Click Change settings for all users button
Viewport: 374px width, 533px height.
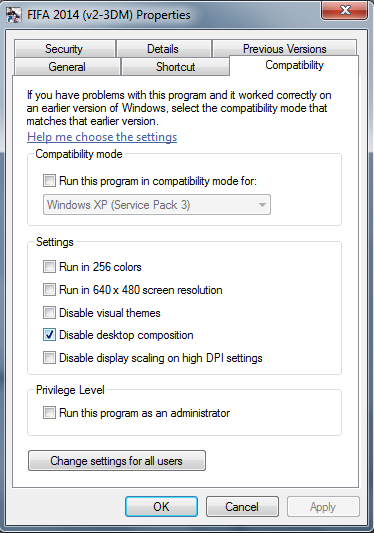(117, 461)
